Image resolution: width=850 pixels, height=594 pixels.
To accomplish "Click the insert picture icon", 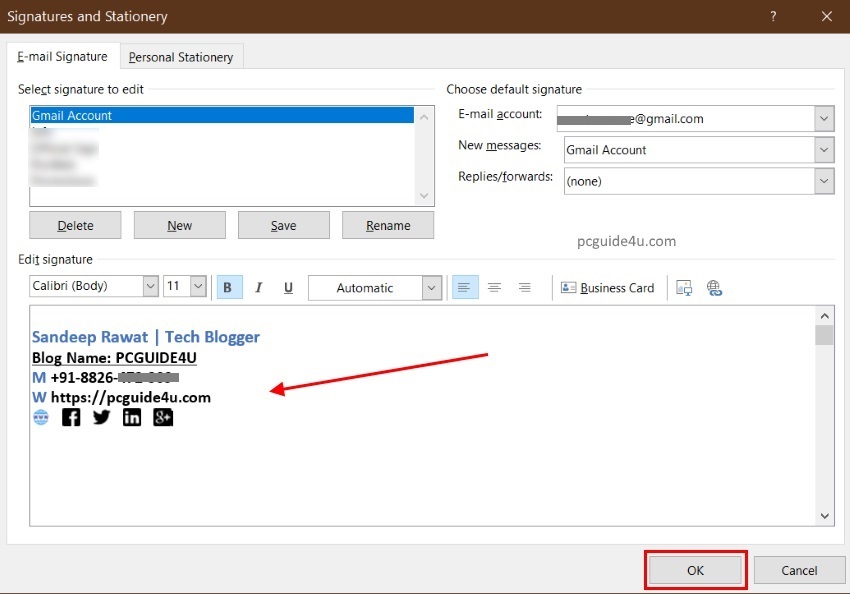I will click(x=685, y=288).
